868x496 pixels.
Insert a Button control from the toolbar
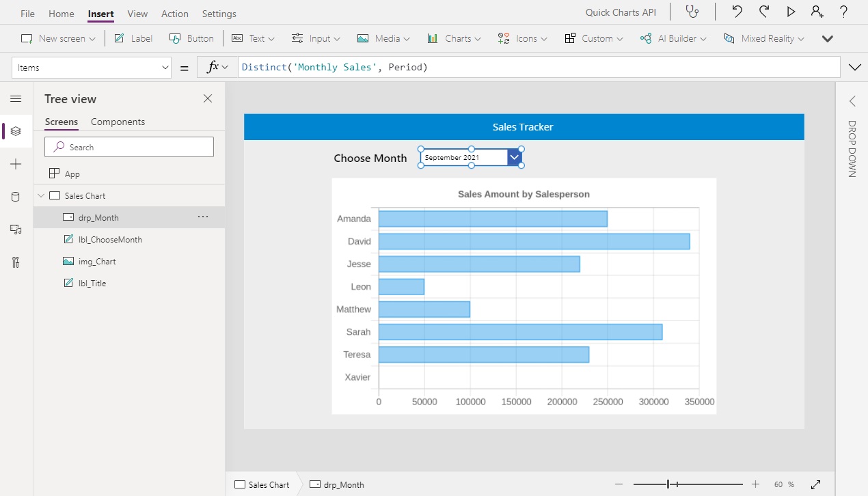[x=191, y=38]
